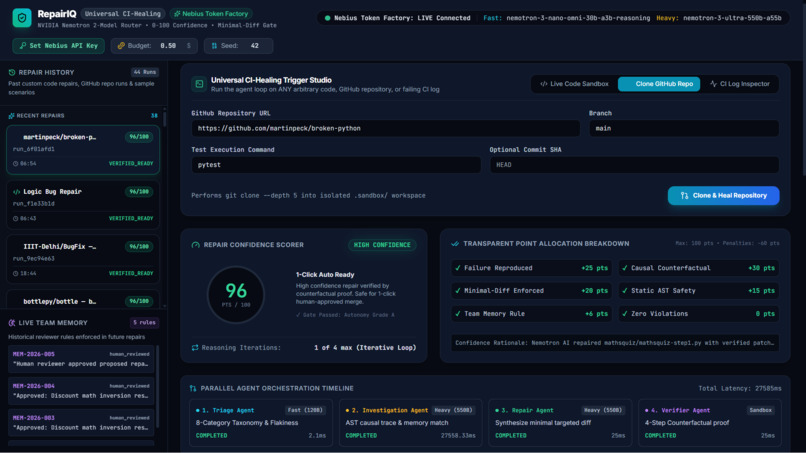806x453 pixels.
Task: Click the Minimal-Diff Enforced checkmark
Action: point(457,291)
